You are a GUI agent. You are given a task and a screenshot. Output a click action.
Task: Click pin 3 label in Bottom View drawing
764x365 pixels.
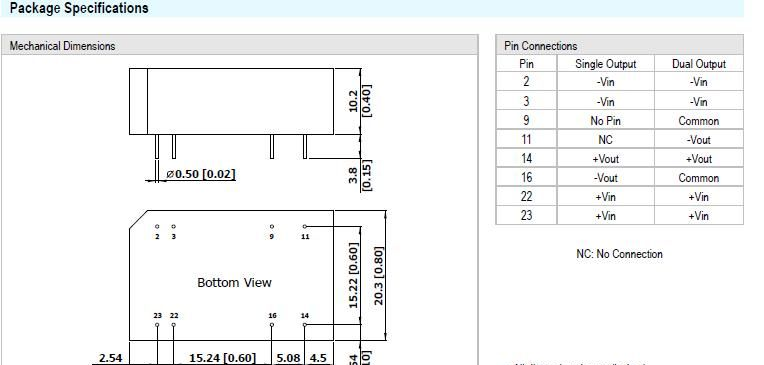click(173, 236)
